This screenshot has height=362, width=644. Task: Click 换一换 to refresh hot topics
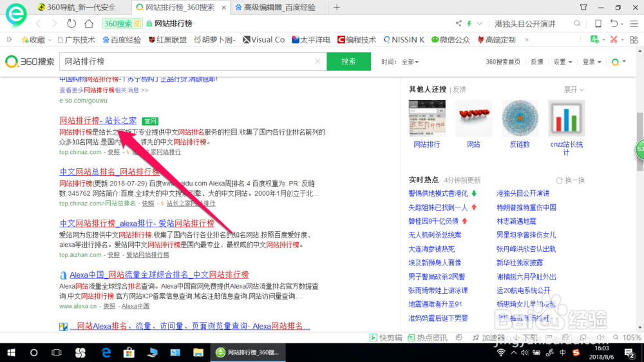click(571, 180)
